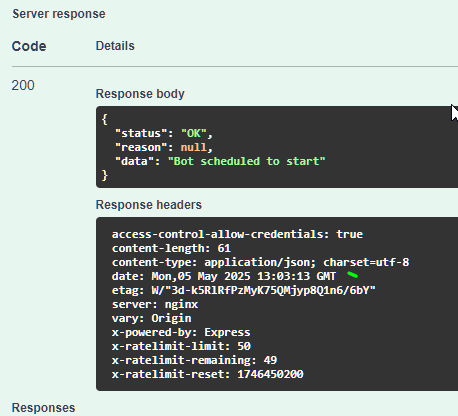Viewport: 458px width, 416px height.
Task: Click the "OK" status value
Action: point(194,133)
